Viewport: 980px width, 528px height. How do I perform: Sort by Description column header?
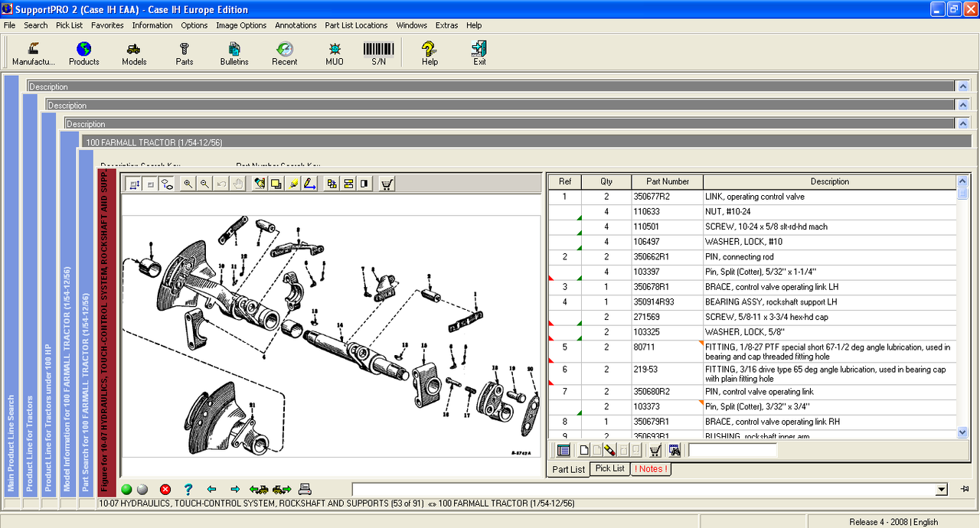click(830, 181)
